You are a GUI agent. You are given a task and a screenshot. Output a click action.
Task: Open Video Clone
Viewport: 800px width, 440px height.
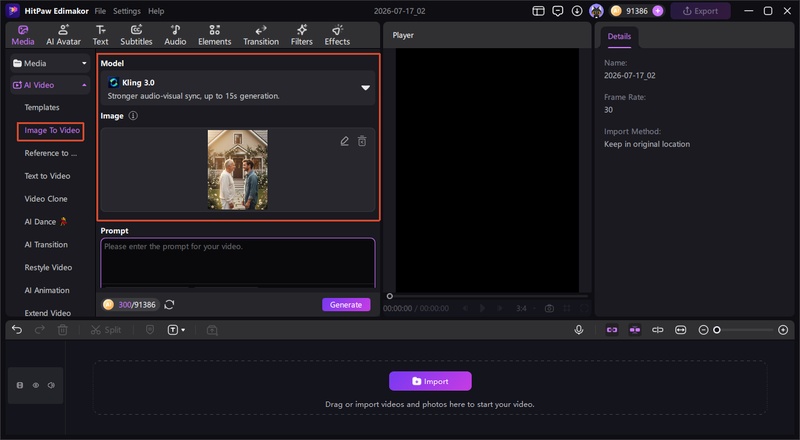click(46, 199)
